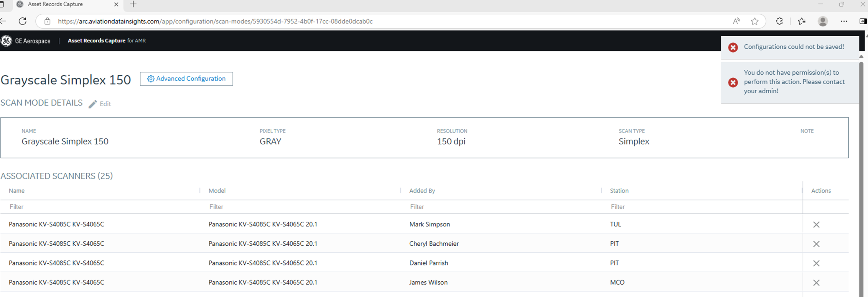
Task: Open browser Extensions puzzle icon
Action: 779,21
